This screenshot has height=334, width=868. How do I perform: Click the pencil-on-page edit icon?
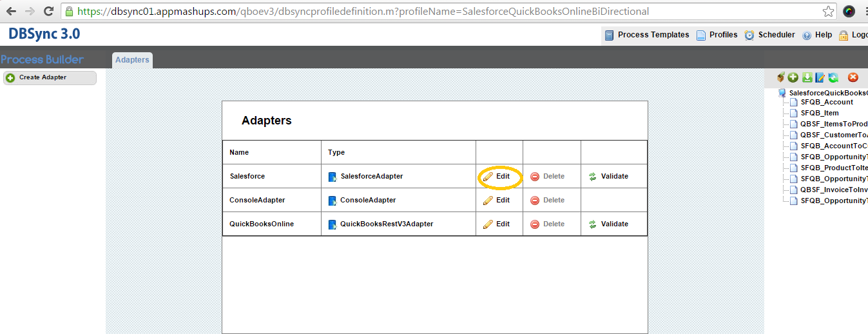[820, 77]
